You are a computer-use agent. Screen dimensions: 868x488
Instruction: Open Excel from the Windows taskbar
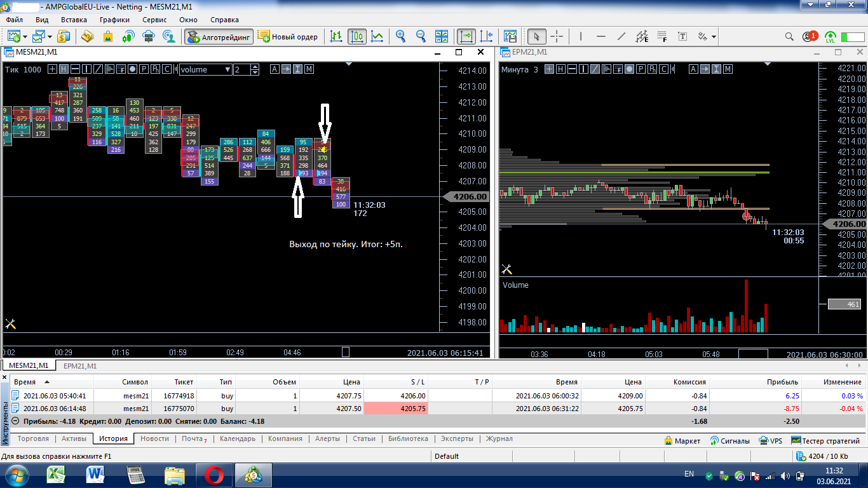(x=57, y=475)
